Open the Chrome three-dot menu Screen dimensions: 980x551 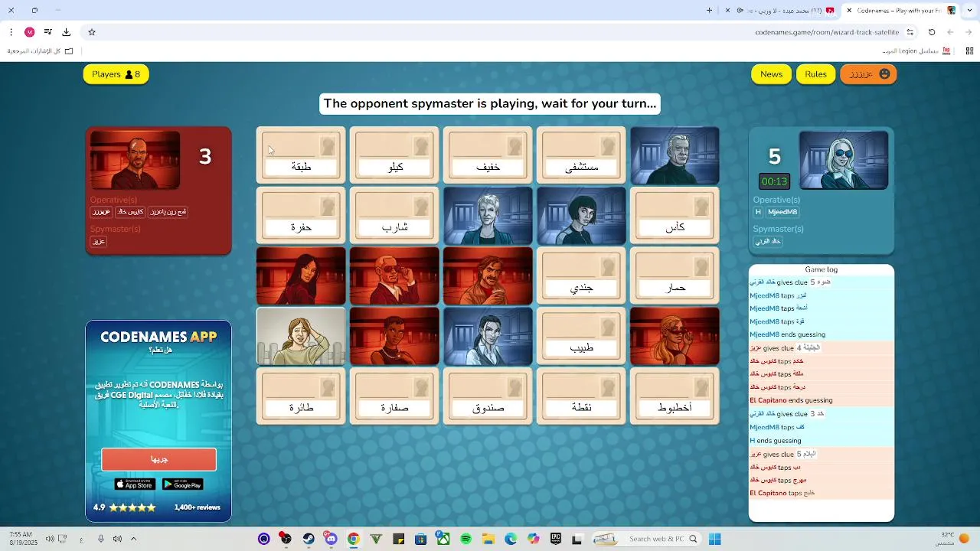[11, 32]
